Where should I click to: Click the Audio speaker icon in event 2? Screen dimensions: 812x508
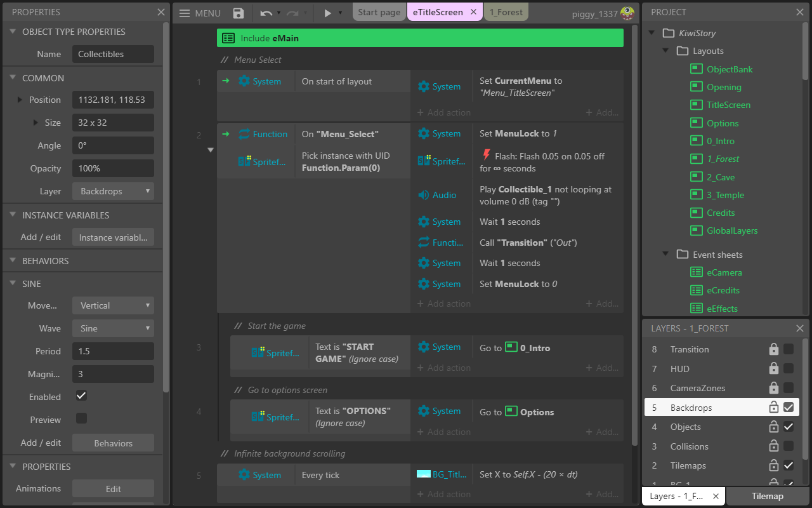pyautogui.click(x=424, y=194)
